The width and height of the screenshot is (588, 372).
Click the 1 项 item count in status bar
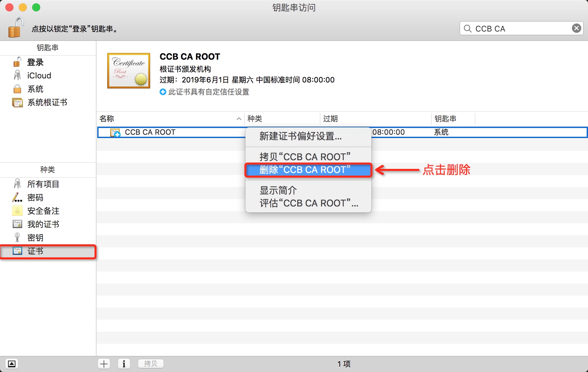tap(344, 364)
